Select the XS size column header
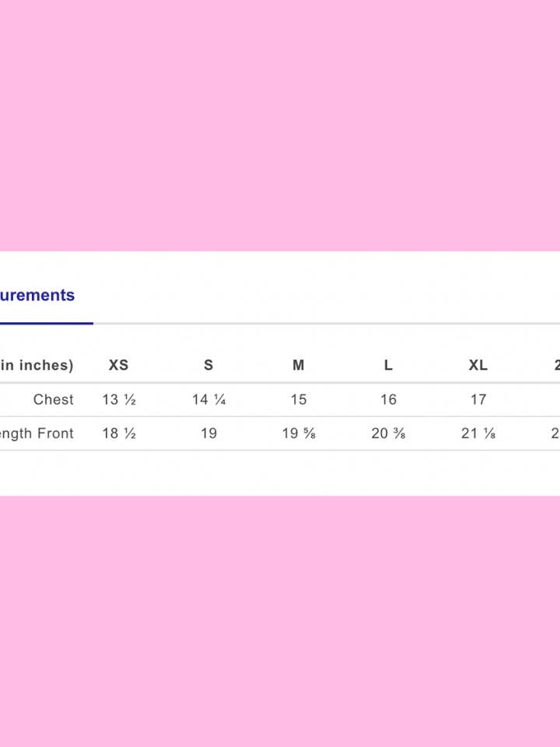This screenshot has width=560, height=747. pos(118,365)
